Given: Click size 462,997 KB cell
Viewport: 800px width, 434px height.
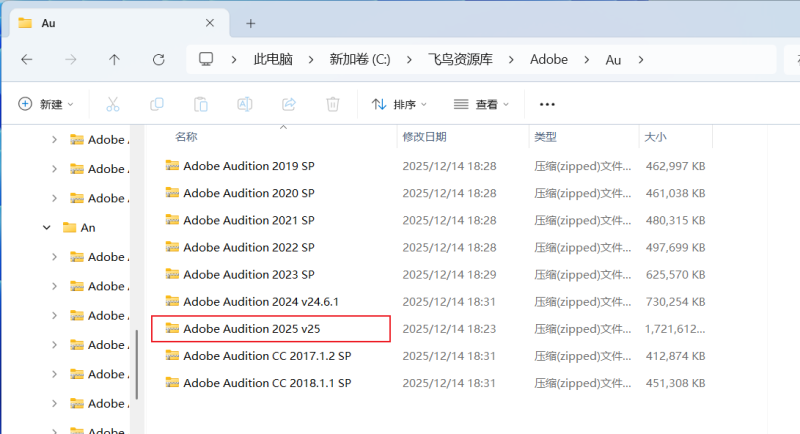Looking at the screenshot, I should [676, 166].
